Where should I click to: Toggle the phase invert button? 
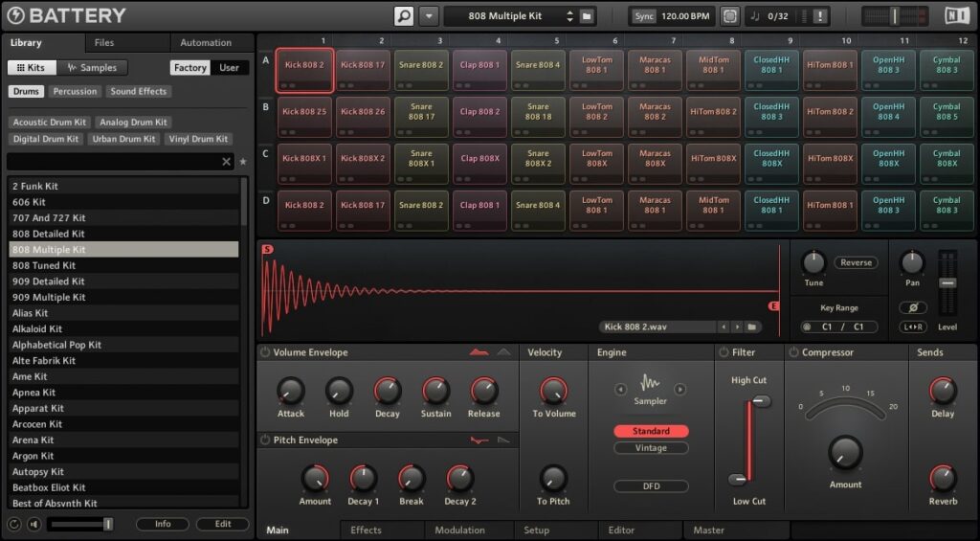912,307
